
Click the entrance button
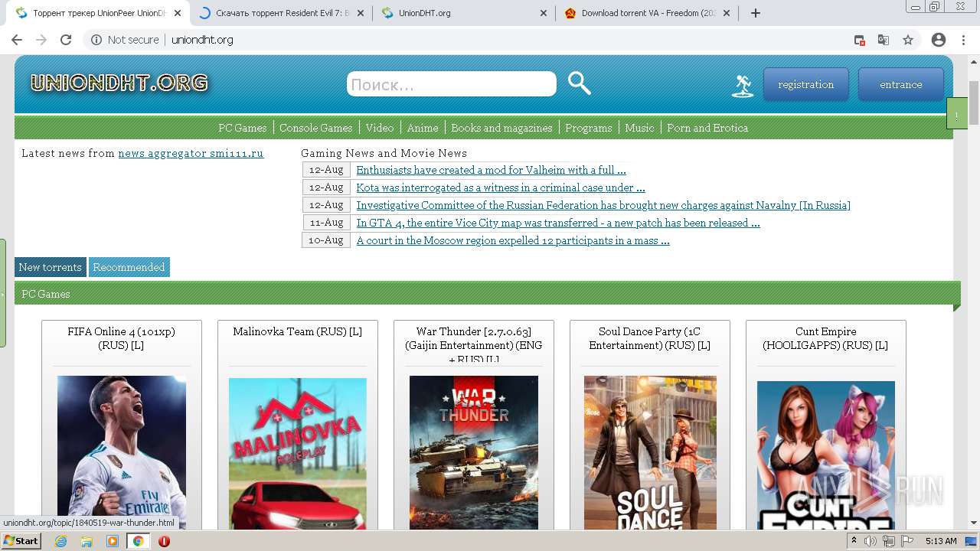click(x=900, y=84)
